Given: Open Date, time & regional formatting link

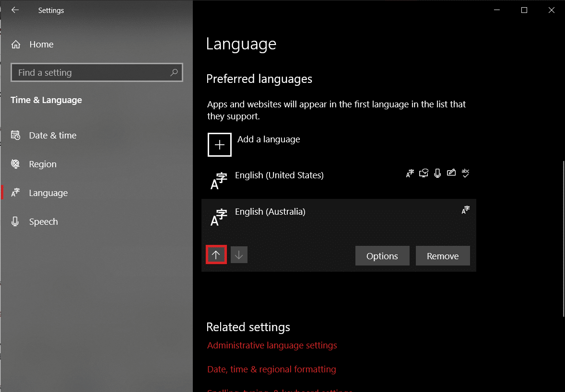Looking at the screenshot, I should (271, 369).
